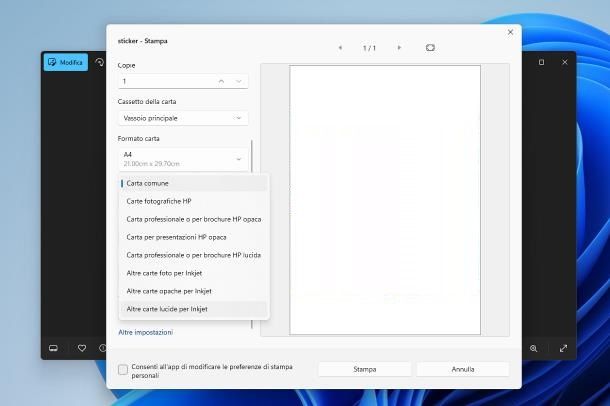Screen dimensions: 610x406
Task: Go to next preview page arrow
Action: [x=399, y=48]
